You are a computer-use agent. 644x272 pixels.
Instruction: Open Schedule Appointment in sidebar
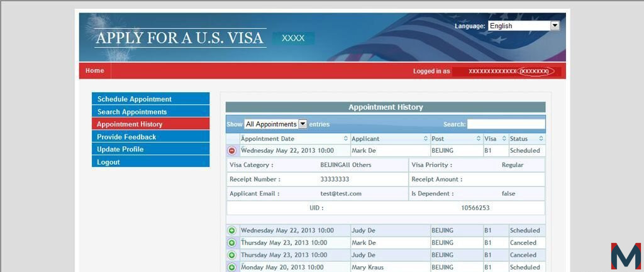(x=151, y=99)
